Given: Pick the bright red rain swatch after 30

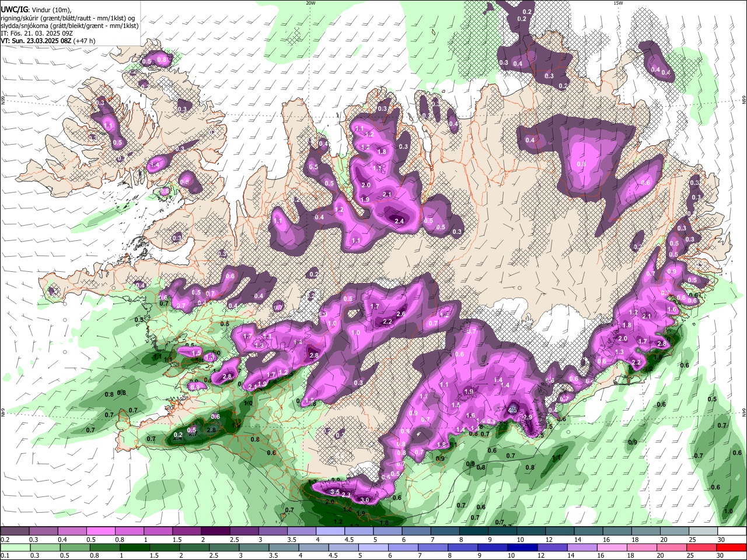Looking at the screenshot, I should coord(731,548).
